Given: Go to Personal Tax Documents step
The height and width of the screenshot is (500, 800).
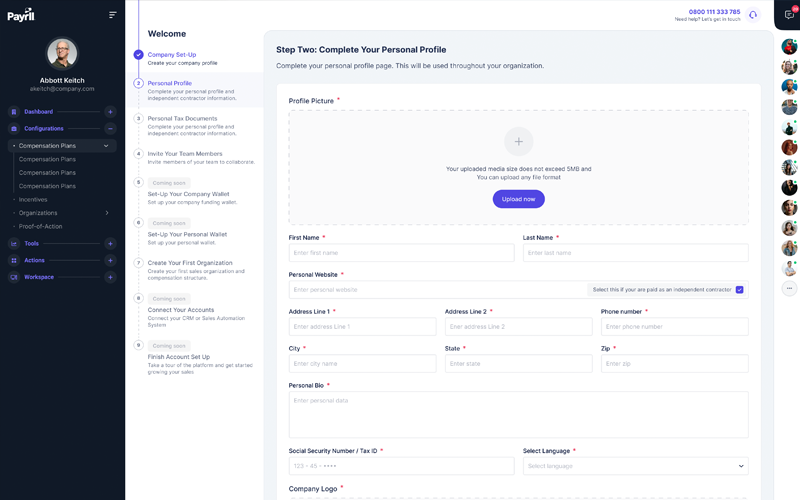Looking at the screenshot, I should click(x=182, y=119).
